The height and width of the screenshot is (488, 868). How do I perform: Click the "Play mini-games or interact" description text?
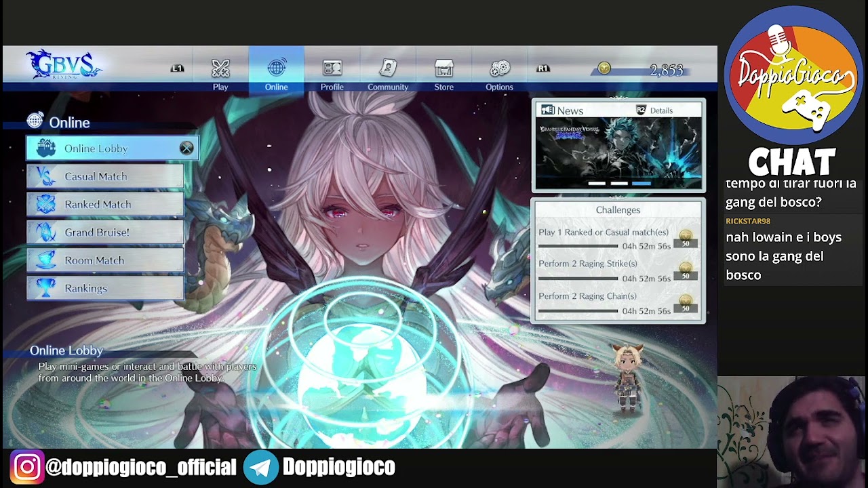pos(147,372)
